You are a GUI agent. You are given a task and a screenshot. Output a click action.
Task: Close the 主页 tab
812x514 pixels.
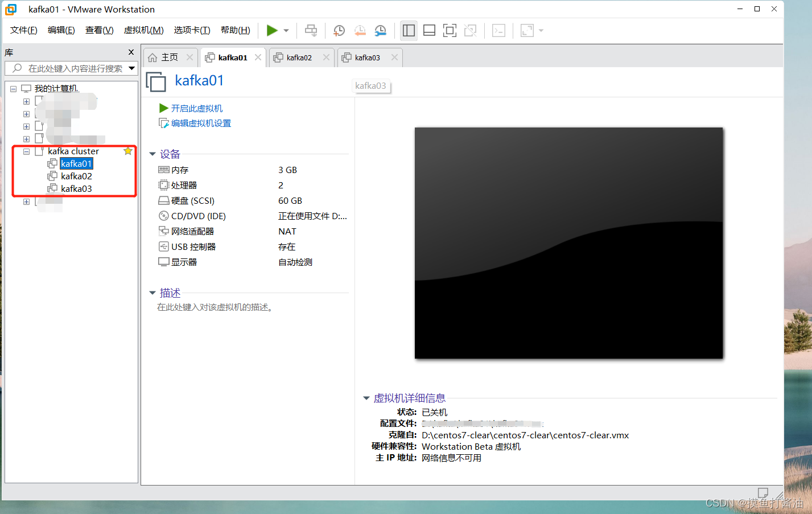click(x=189, y=57)
